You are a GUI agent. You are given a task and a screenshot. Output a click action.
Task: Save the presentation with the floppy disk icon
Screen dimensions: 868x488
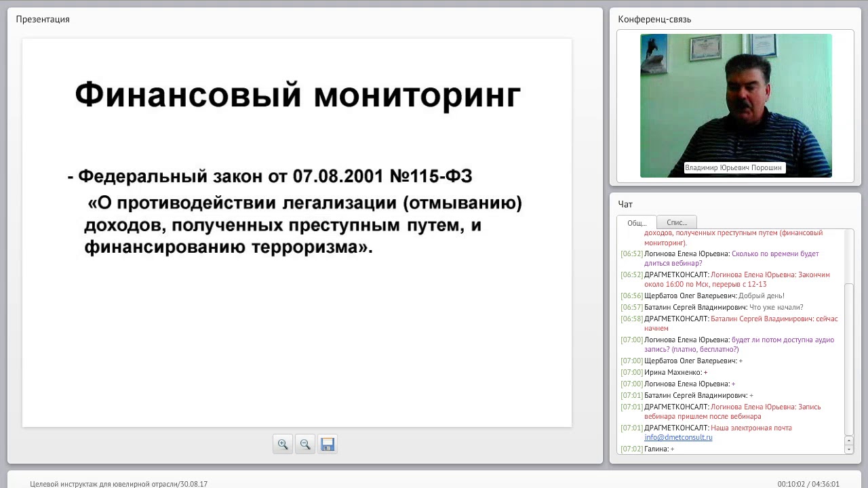(x=328, y=445)
